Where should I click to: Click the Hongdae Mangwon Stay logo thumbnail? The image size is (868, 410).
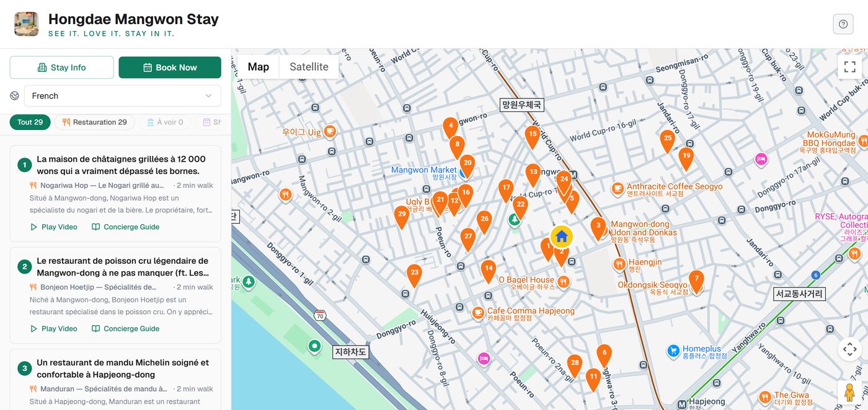27,24
